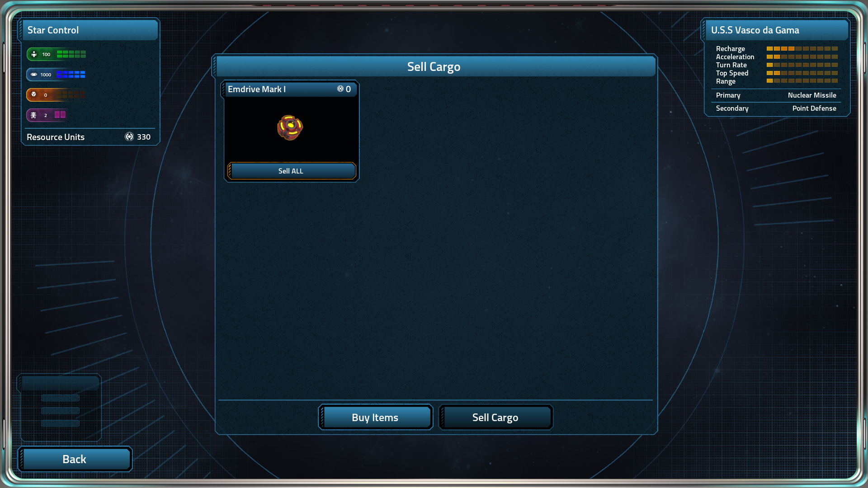
Task: Select the Primary Nuclear Missile weapon row
Action: click(776, 95)
